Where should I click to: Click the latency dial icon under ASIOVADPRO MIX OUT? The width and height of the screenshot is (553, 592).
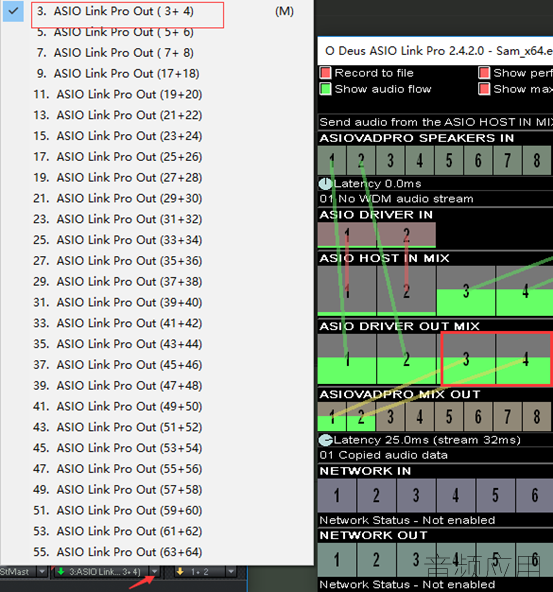325,440
